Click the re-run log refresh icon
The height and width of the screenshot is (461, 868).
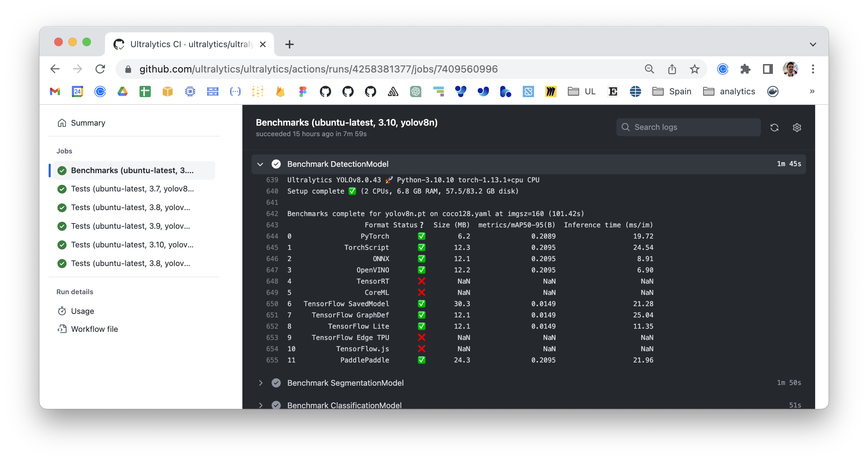coord(774,127)
